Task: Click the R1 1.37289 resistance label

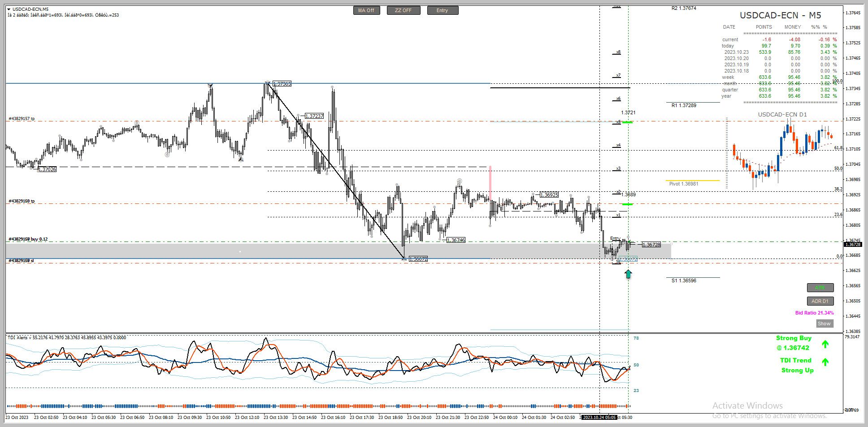Action: click(x=684, y=105)
